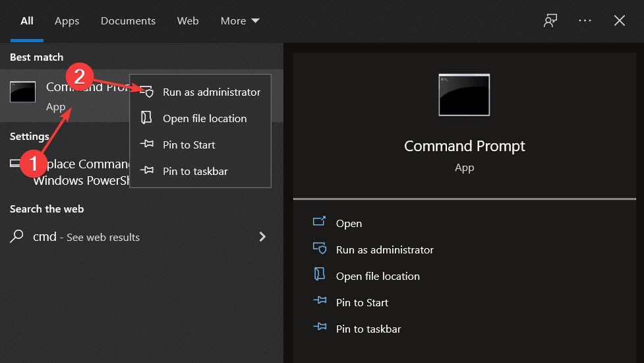Choose Run as administrator in context menu
The width and height of the screenshot is (644, 363).
200,92
